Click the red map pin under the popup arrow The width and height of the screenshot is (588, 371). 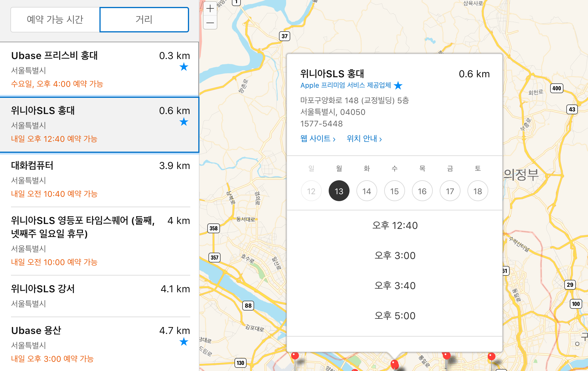coord(395,363)
